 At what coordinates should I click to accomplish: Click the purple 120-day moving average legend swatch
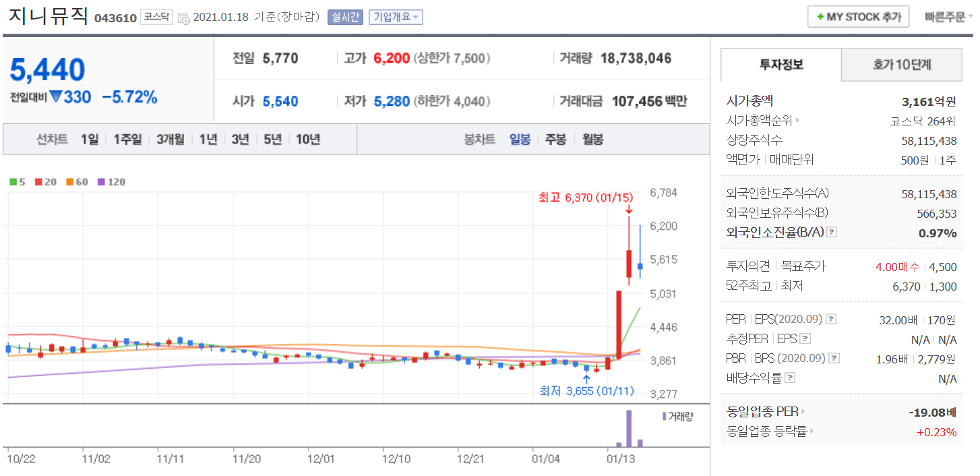[x=102, y=182]
